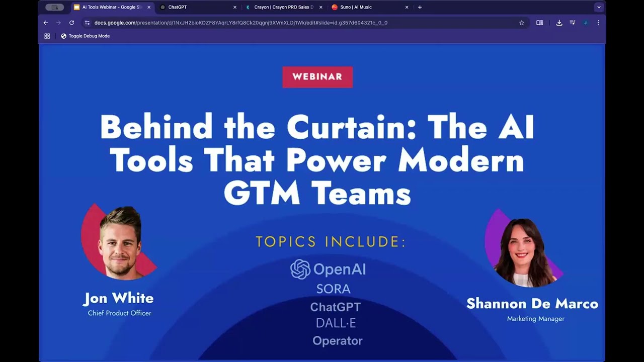
Task: Close the Suno AI Music tab
Action: click(407, 7)
